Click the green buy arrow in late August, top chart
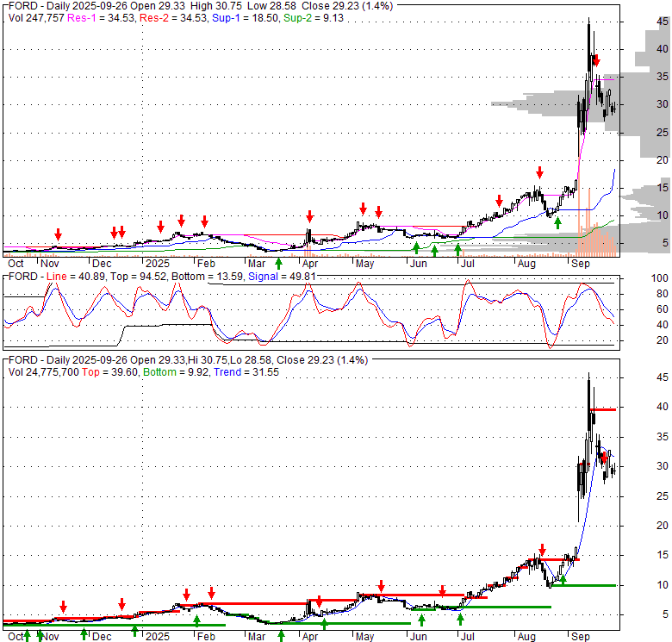This screenshot has height=642, width=672. (557, 223)
